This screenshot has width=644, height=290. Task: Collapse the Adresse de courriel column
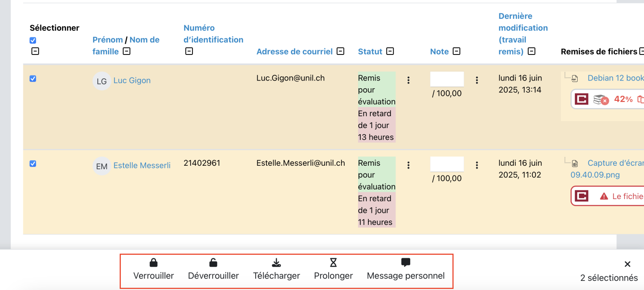tap(340, 51)
